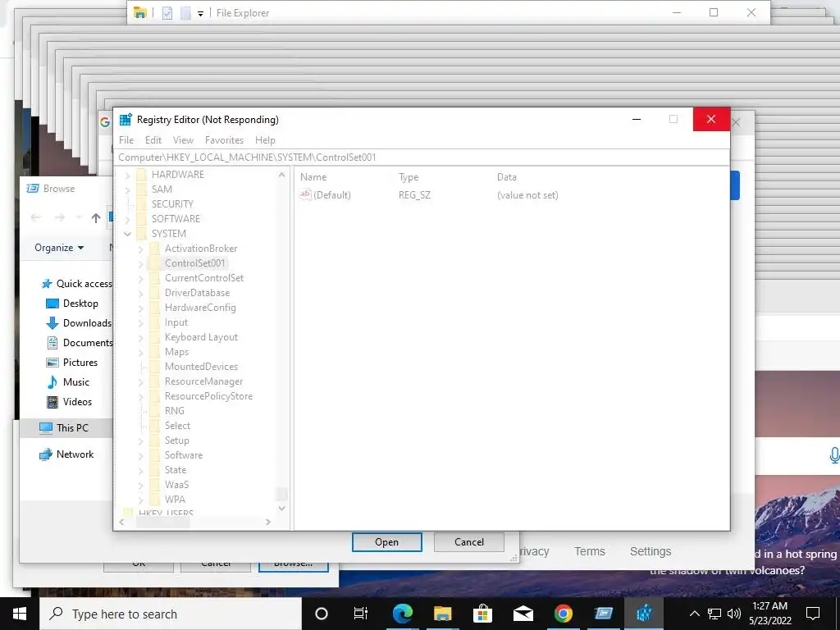
Task: Select the Setup key
Action: click(x=177, y=441)
